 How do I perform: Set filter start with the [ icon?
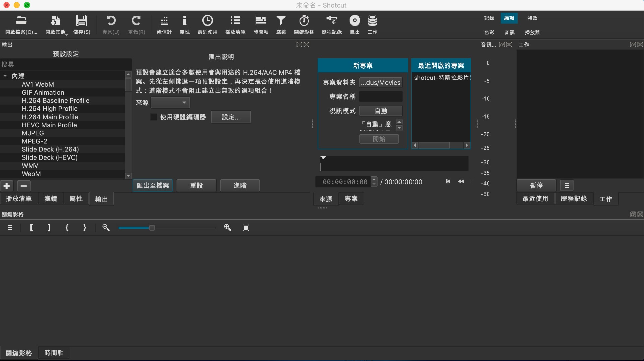[x=31, y=228]
